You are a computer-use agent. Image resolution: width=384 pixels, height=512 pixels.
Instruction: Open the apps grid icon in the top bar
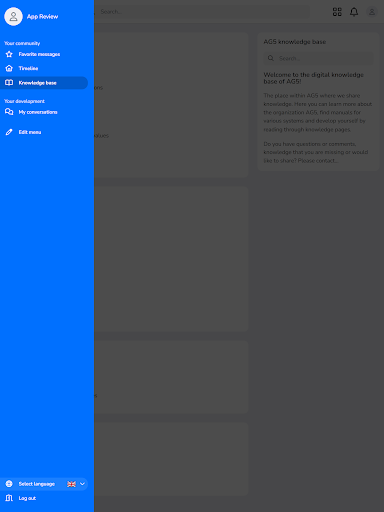[x=337, y=12]
